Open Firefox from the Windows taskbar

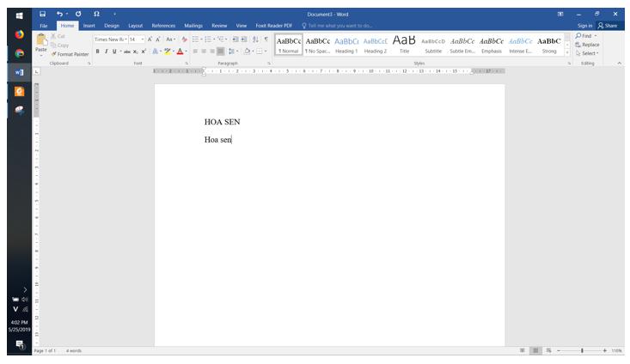(x=19, y=34)
